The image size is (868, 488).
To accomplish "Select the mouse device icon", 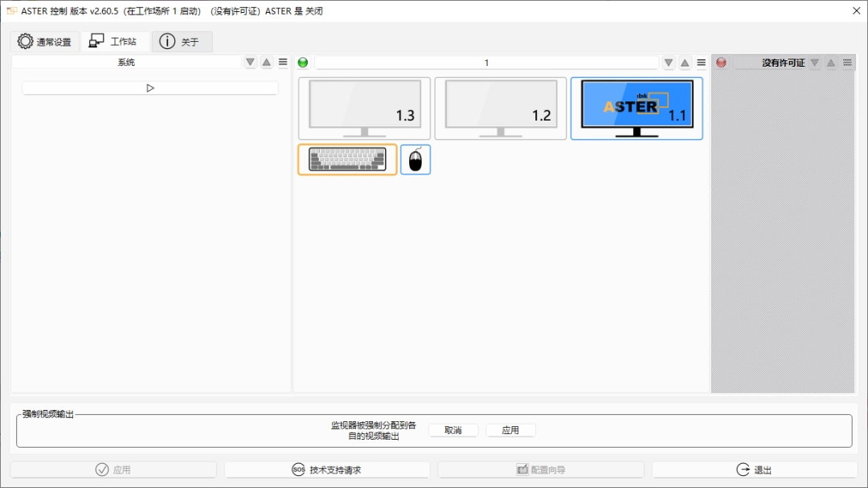I will (416, 160).
